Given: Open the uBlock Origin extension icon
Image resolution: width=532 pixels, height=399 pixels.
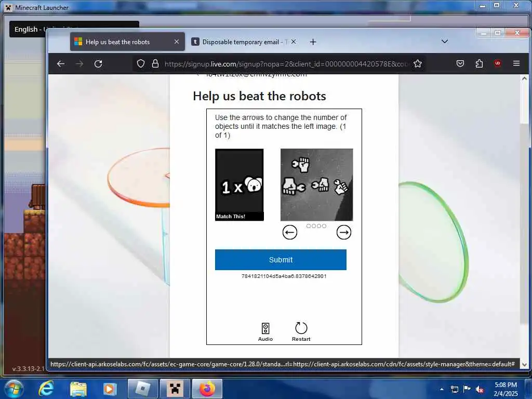Looking at the screenshot, I should tap(498, 63).
